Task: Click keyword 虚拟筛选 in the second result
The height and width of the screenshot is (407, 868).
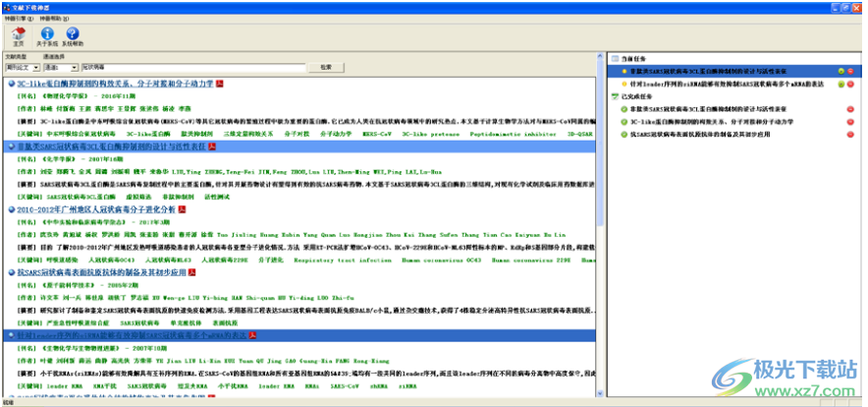Action: pos(138,197)
